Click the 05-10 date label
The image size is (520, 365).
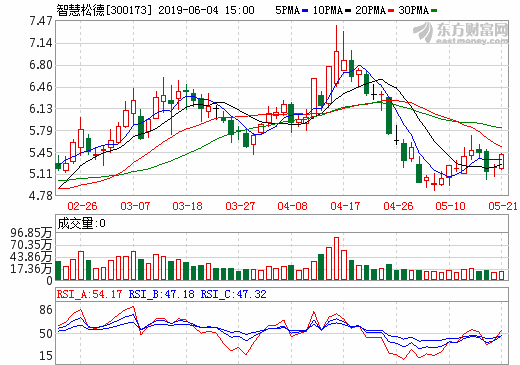click(x=450, y=206)
